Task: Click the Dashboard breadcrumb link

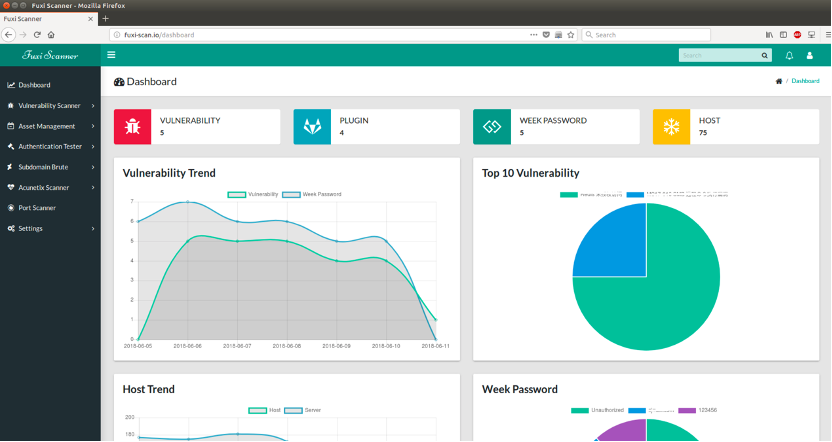Action: (805, 81)
